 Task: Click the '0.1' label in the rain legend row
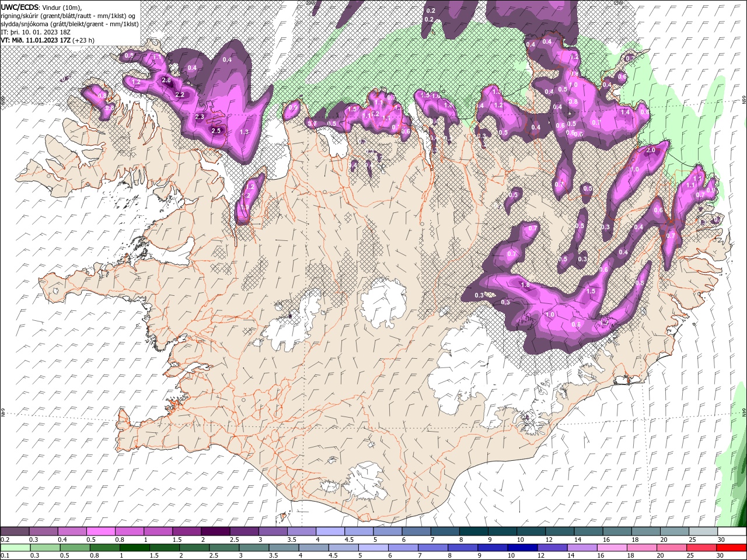5,556
